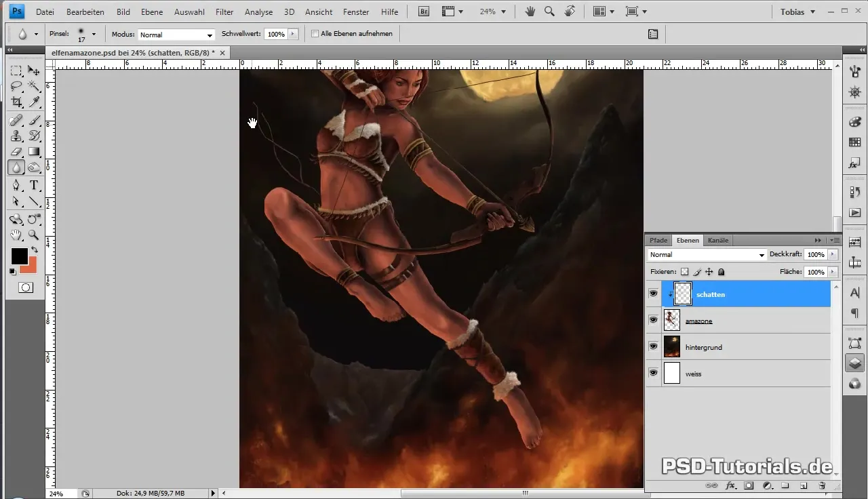Select the Pen tool
868x499 pixels.
(x=16, y=185)
